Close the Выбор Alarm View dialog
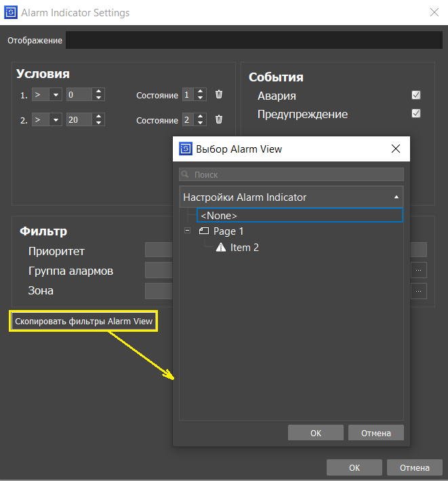The width and height of the screenshot is (448, 481). [396, 149]
